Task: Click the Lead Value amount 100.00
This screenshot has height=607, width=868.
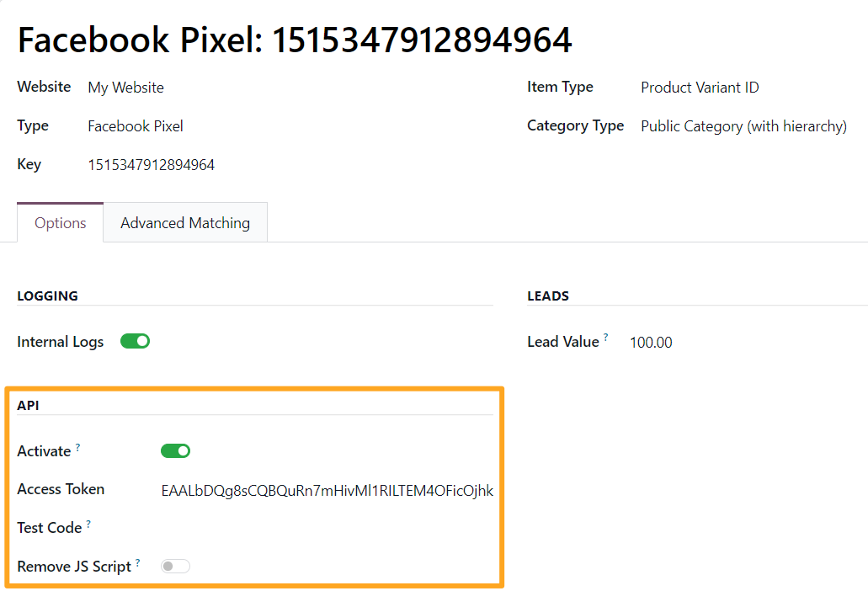Action: [651, 343]
